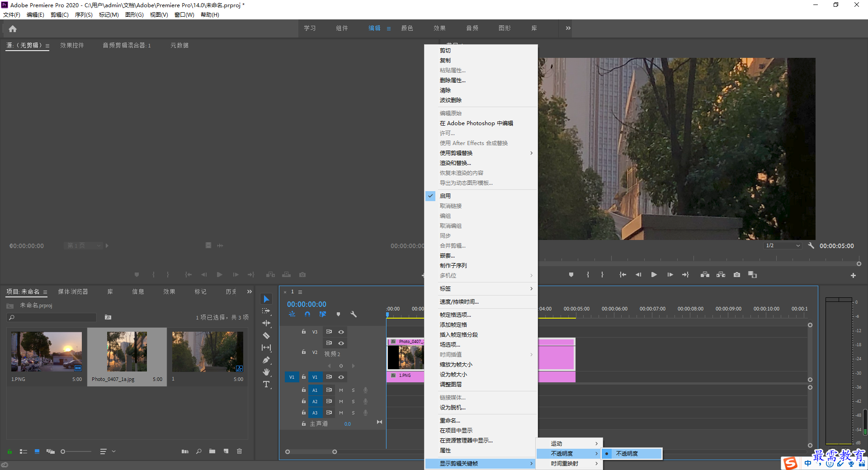
Task: Click Project panel search field
Action: [x=52, y=317]
